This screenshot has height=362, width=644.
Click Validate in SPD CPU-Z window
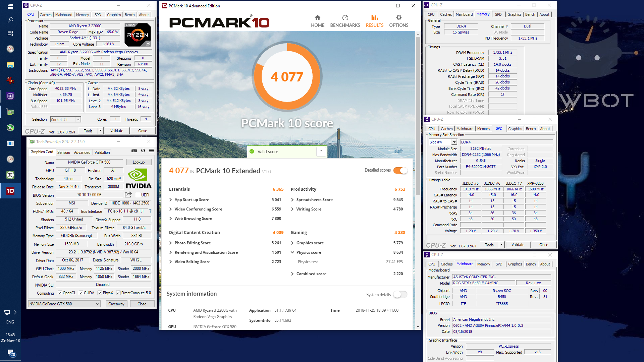pyautogui.click(x=518, y=245)
